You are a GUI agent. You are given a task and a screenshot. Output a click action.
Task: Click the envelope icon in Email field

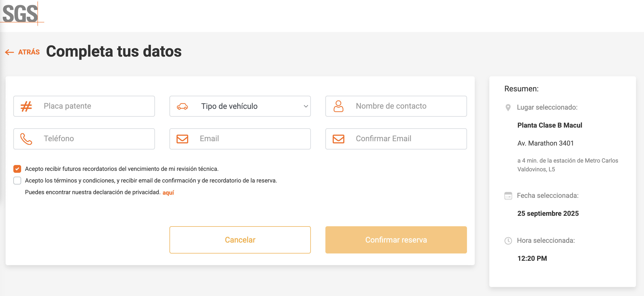pyautogui.click(x=182, y=139)
